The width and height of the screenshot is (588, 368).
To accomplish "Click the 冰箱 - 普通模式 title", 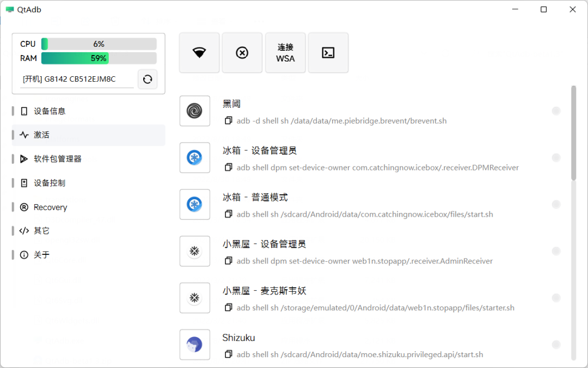I will [x=255, y=197].
